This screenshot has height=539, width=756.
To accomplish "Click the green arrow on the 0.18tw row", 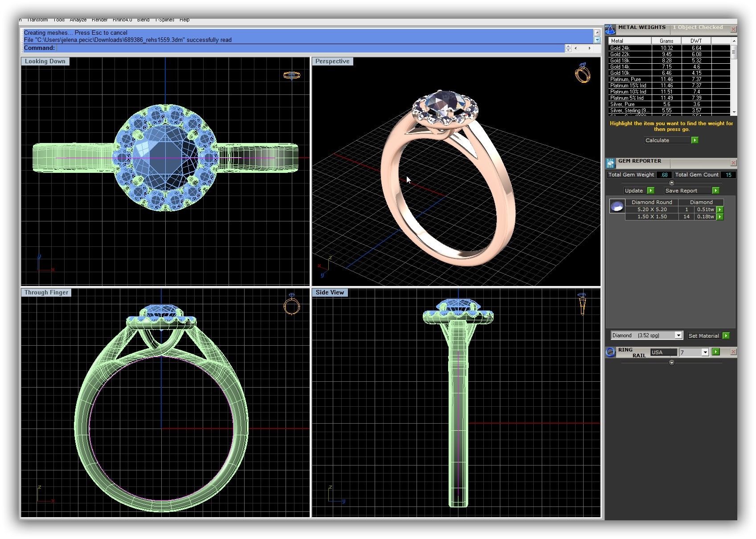I will (x=720, y=217).
